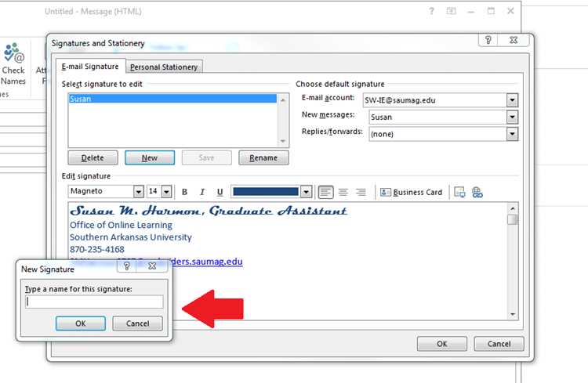The height and width of the screenshot is (383, 588).
Task: Click OK in Signatures and Stationery dialog
Action: point(442,344)
